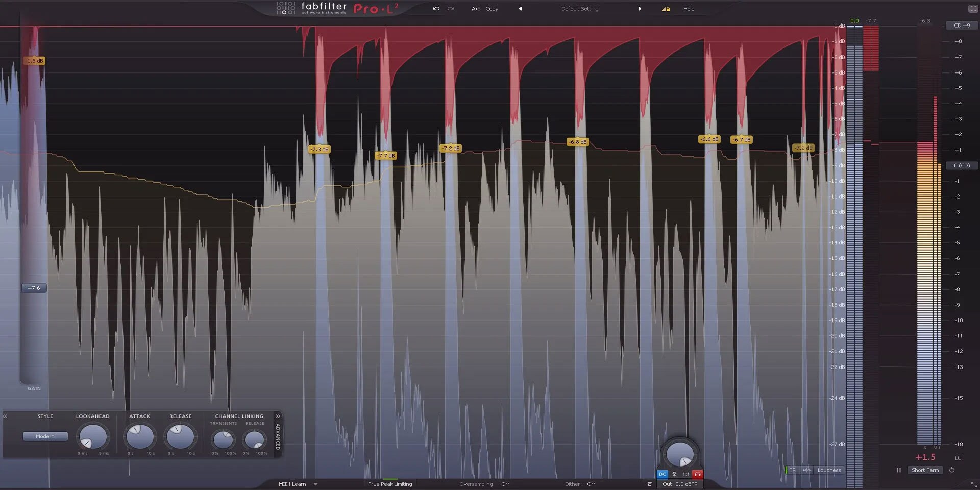Viewport: 980px width, 490px height.
Task: Toggle TP true peak metering
Action: point(792,470)
